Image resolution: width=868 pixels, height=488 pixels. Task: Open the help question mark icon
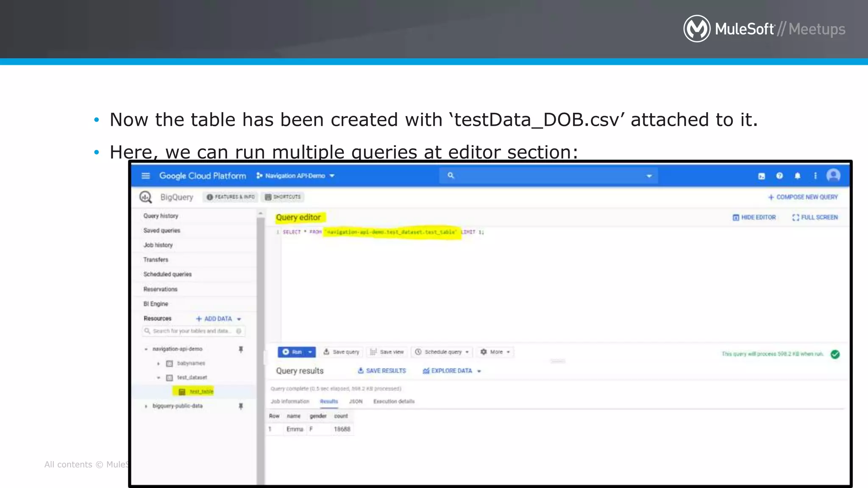click(x=779, y=176)
